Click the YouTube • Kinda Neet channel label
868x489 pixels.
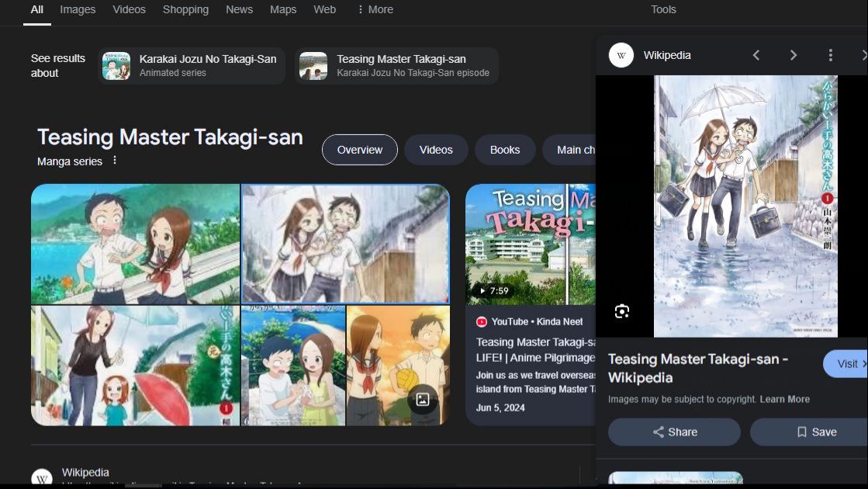[537, 322]
